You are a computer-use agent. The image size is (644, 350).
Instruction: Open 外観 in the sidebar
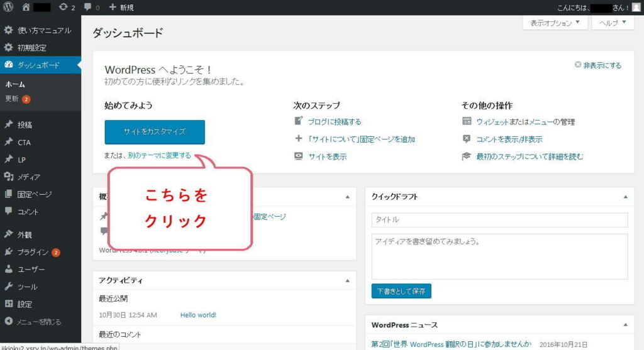(x=40, y=235)
